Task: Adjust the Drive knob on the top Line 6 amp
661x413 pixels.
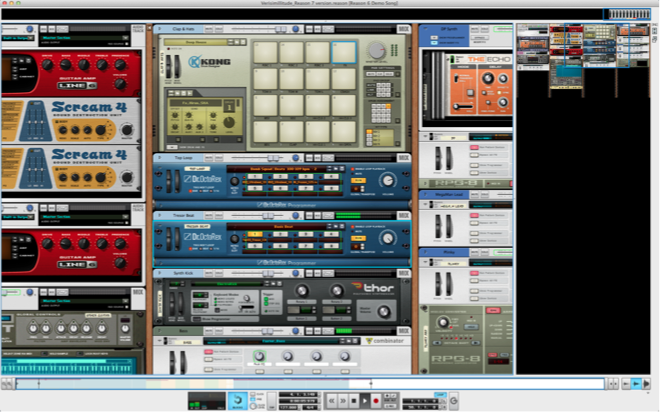Action: coord(47,64)
